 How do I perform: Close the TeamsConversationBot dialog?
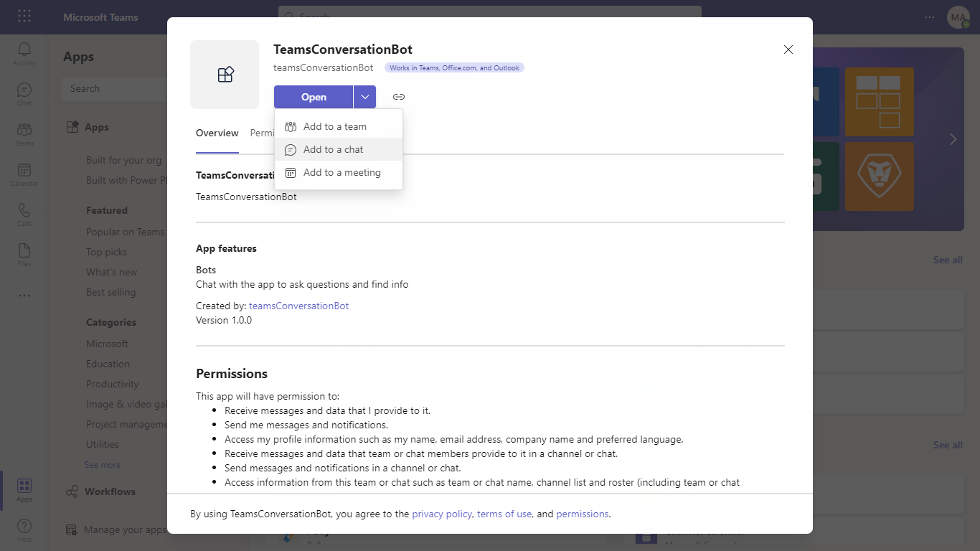pos(788,50)
